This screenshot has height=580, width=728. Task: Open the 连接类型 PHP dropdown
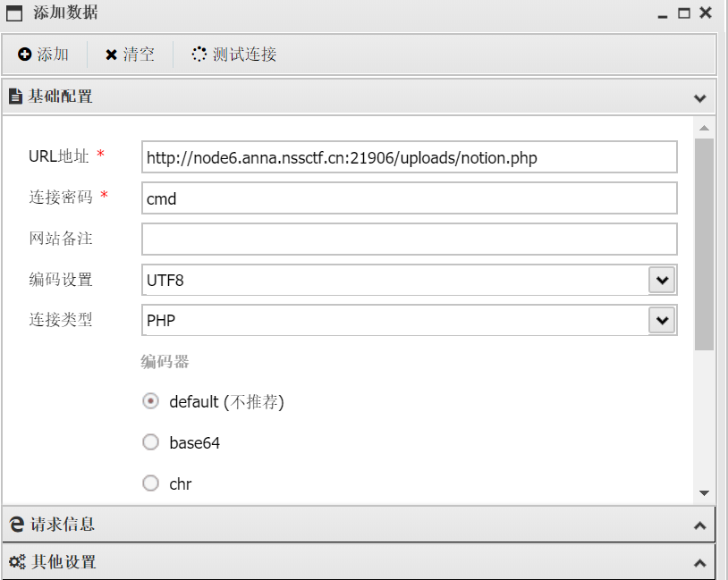pos(661,320)
